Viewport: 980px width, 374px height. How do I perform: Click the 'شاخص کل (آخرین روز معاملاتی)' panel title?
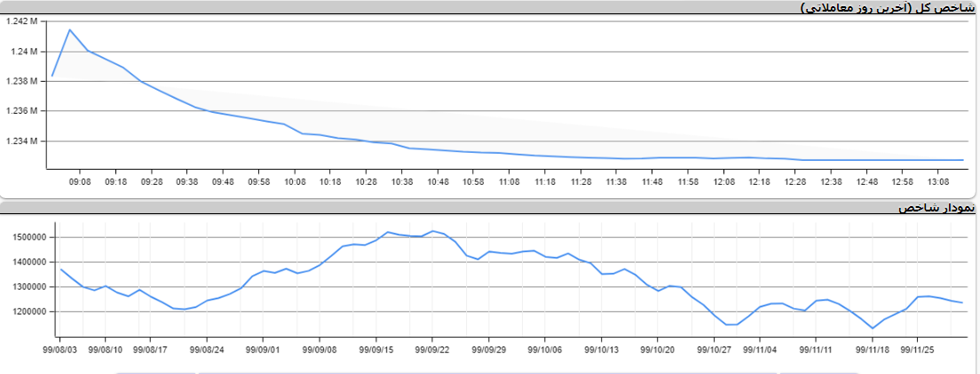click(x=888, y=7)
